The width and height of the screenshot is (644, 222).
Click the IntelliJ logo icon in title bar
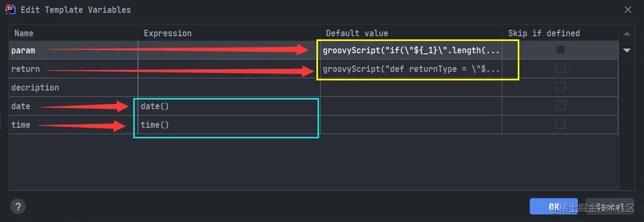(x=10, y=10)
